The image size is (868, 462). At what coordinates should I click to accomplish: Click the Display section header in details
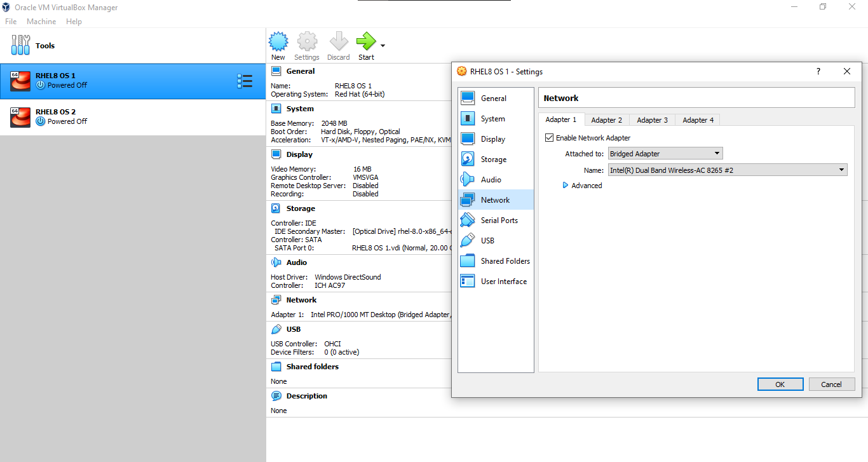click(x=299, y=154)
